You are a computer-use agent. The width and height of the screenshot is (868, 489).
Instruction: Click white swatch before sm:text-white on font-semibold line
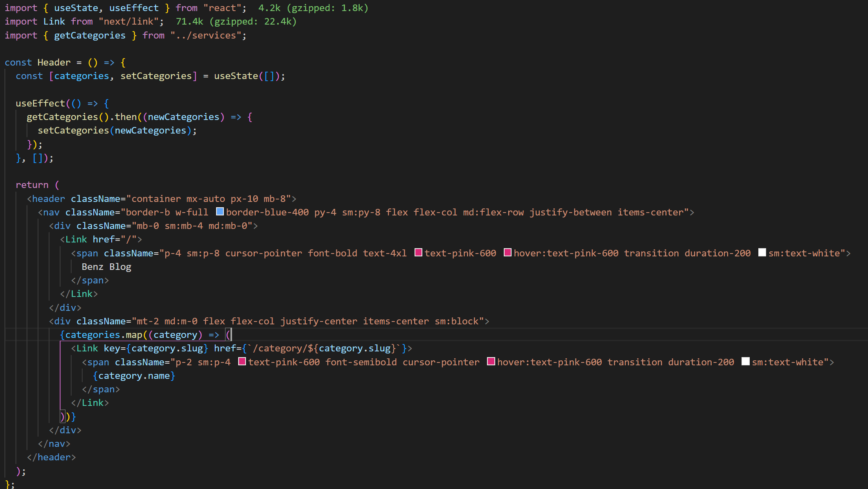pos(746,362)
